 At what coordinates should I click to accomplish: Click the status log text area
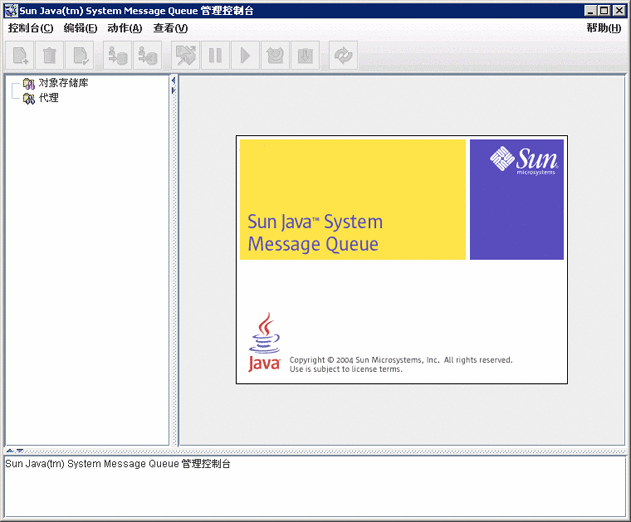pyautogui.click(x=315, y=486)
